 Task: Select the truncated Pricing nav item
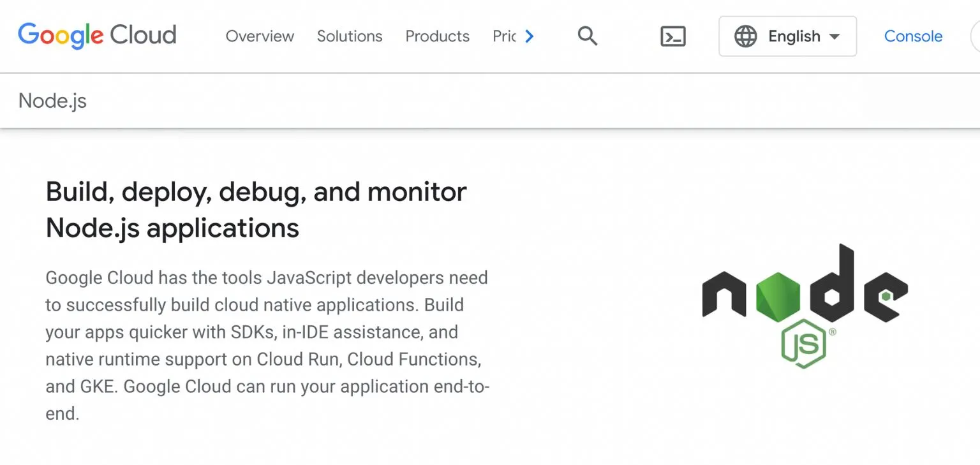[504, 36]
